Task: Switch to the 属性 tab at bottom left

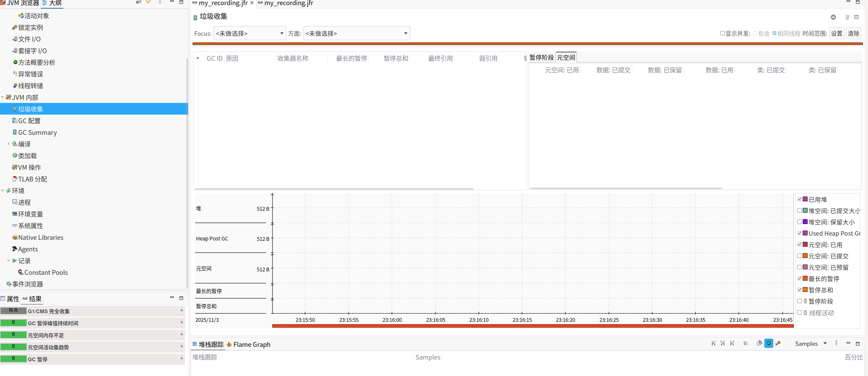Action: pos(12,298)
